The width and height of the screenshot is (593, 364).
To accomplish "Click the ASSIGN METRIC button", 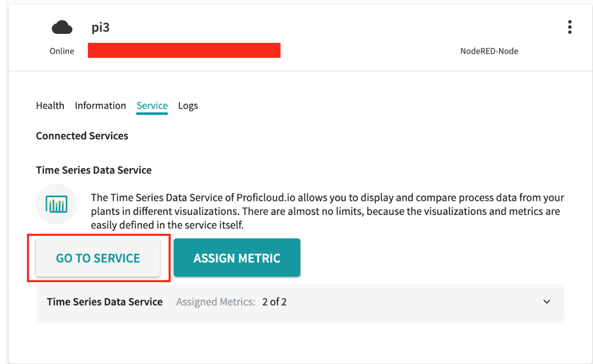I will (x=237, y=258).
